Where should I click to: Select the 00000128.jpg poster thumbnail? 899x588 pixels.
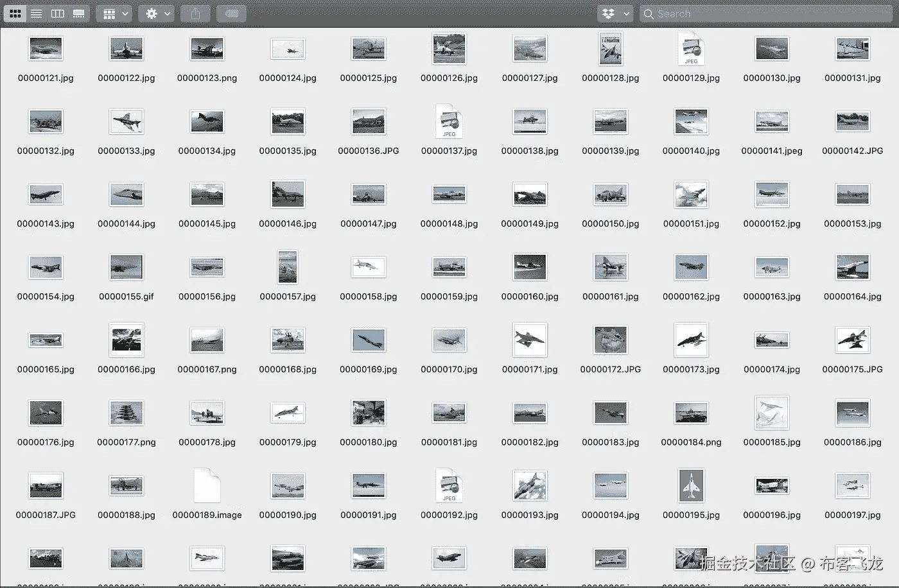[611, 49]
